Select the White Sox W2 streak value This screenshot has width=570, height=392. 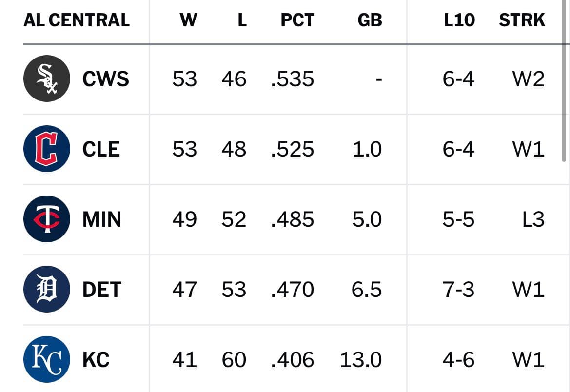(529, 79)
